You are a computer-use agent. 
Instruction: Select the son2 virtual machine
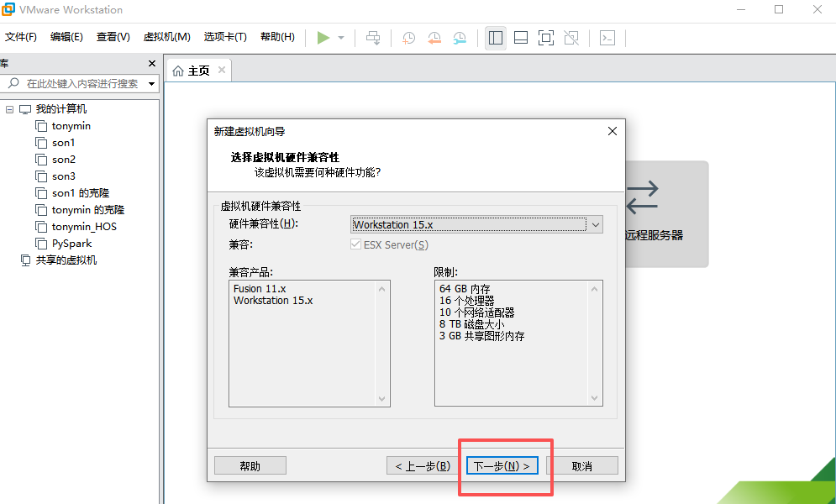[64, 160]
